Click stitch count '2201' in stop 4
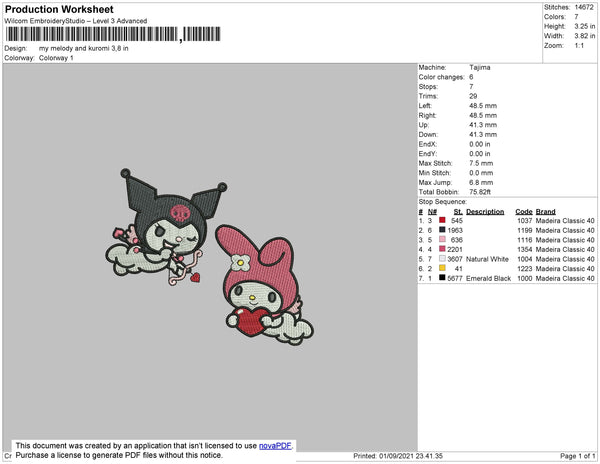 (455, 249)
